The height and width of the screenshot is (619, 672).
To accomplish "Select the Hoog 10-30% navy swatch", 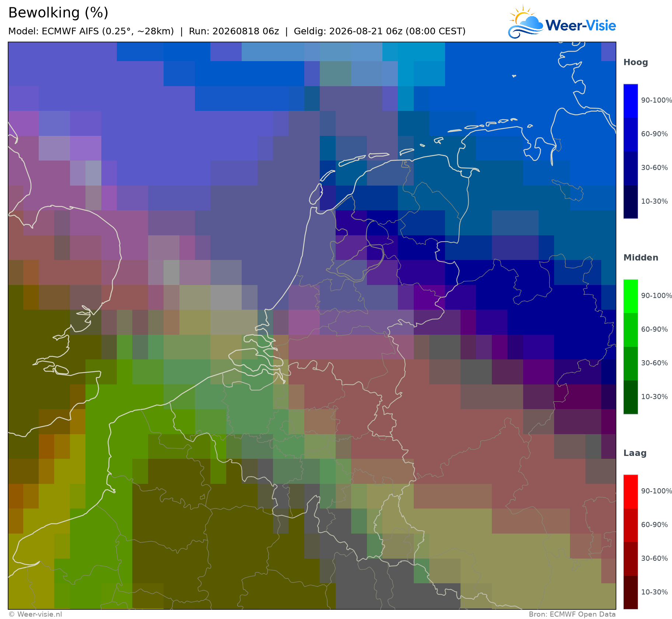I will pyautogui.click(x=630, y=202).
